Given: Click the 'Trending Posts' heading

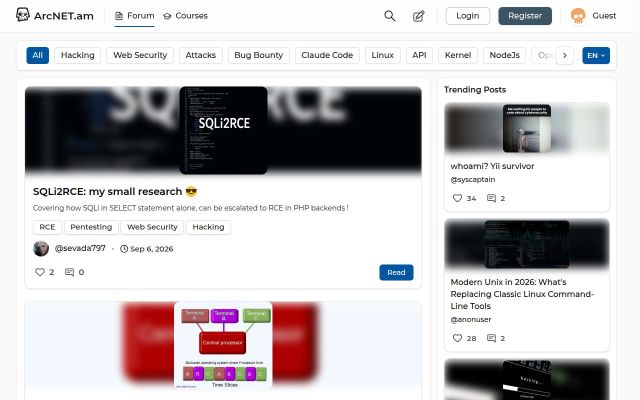Looking at the screenshot, I should coord(475,90).
